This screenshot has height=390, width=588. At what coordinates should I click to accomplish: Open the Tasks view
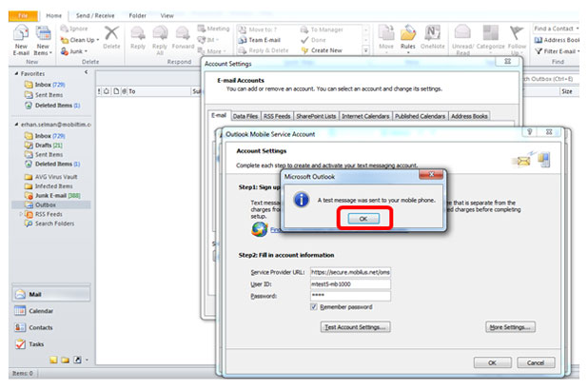(51, 344)
